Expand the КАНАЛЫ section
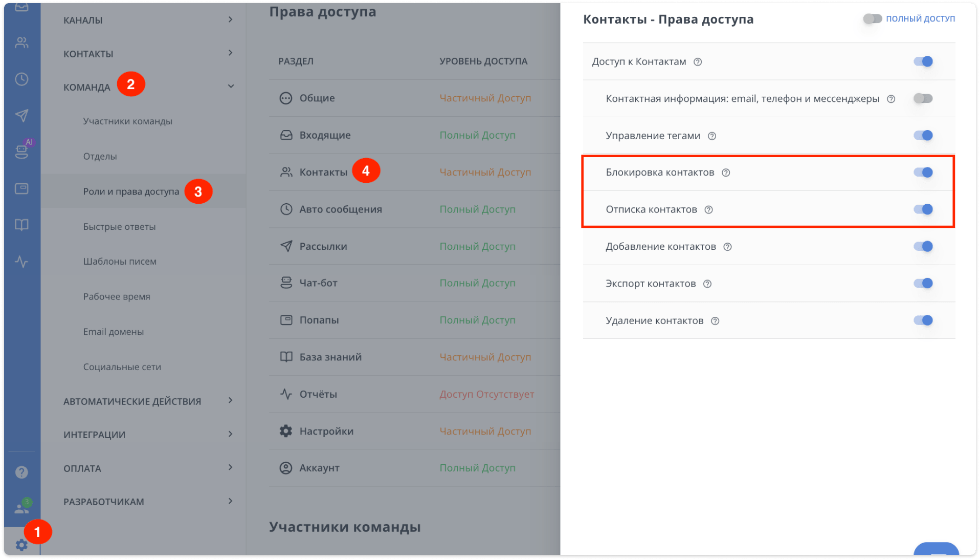The width and height of the screenshot is (980, 560). click(x=231, y=20)
